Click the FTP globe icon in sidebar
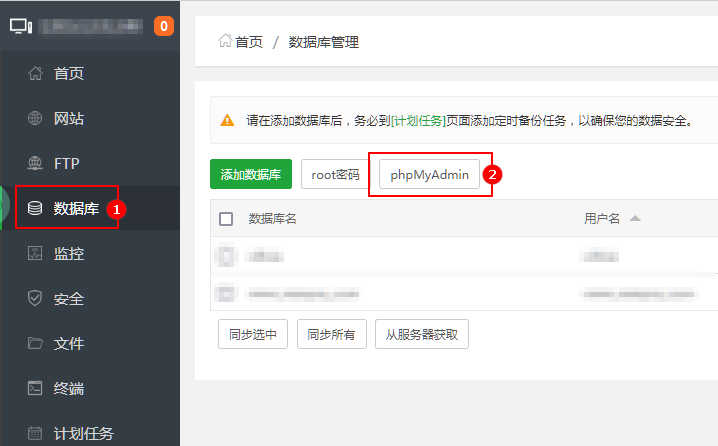The height and width of the screenshot is (446, 718). click(35, 163)
